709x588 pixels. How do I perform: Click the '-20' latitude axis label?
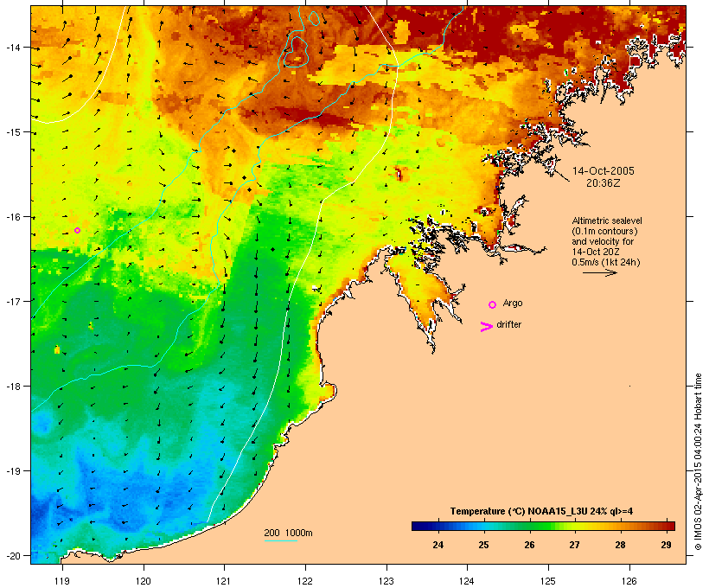coord(12,555)
